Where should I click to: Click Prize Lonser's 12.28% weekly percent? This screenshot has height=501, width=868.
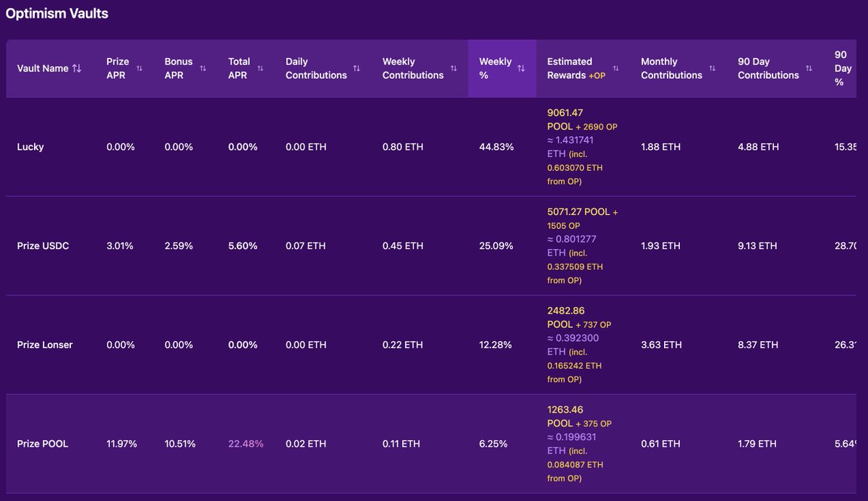point(495,345)
